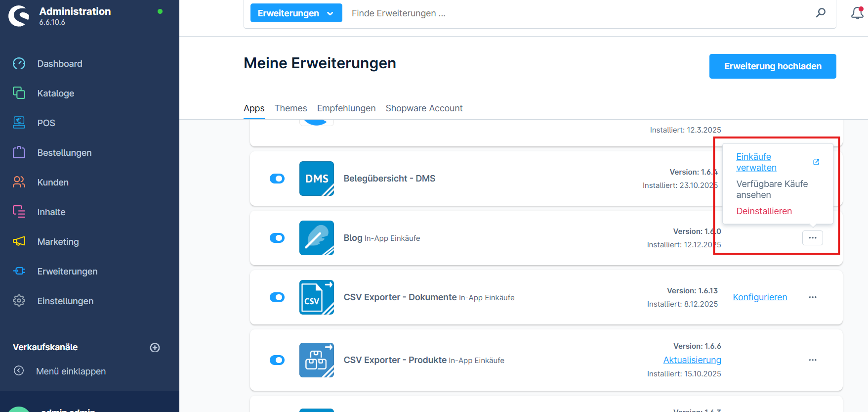Screen dimensions: 868x412
Task: Click the Dashboard sidebar icon
Action: click(x=19, y=63)
